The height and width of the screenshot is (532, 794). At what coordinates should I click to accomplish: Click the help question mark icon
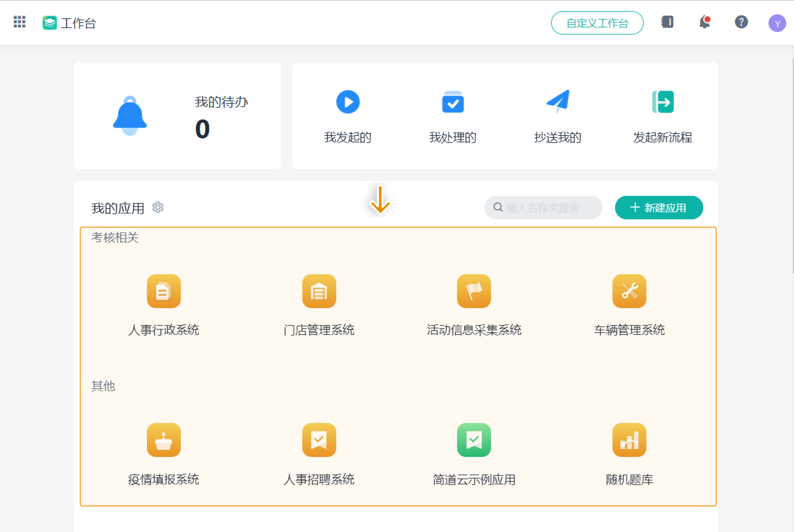(x=741, y=22)
